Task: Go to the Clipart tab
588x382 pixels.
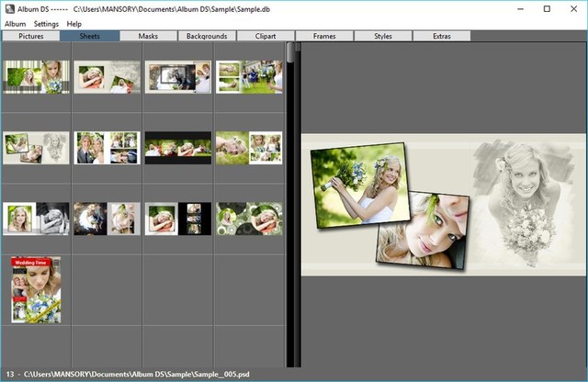Action: pyautogui.click(x=266, y=36)
